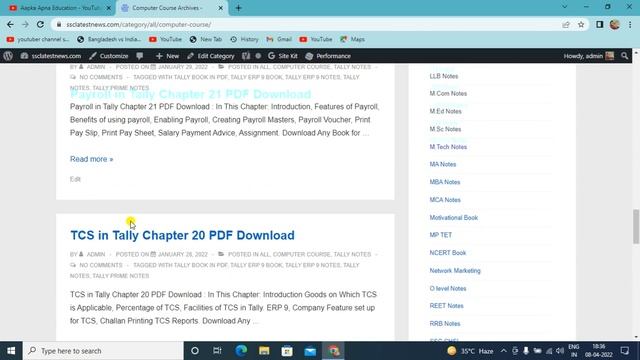This screenshot has height=360, width=640.
Task: Open History bookmark
Action: [244, 39]
